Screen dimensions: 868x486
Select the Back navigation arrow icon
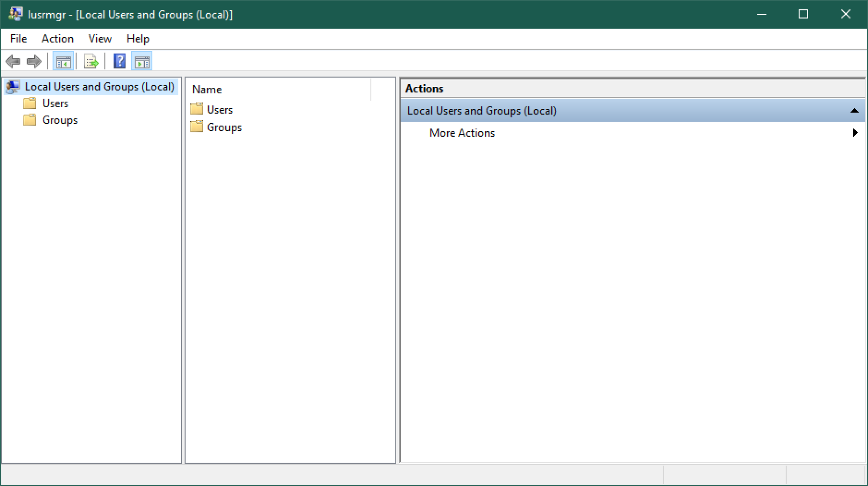click(13, 62)
